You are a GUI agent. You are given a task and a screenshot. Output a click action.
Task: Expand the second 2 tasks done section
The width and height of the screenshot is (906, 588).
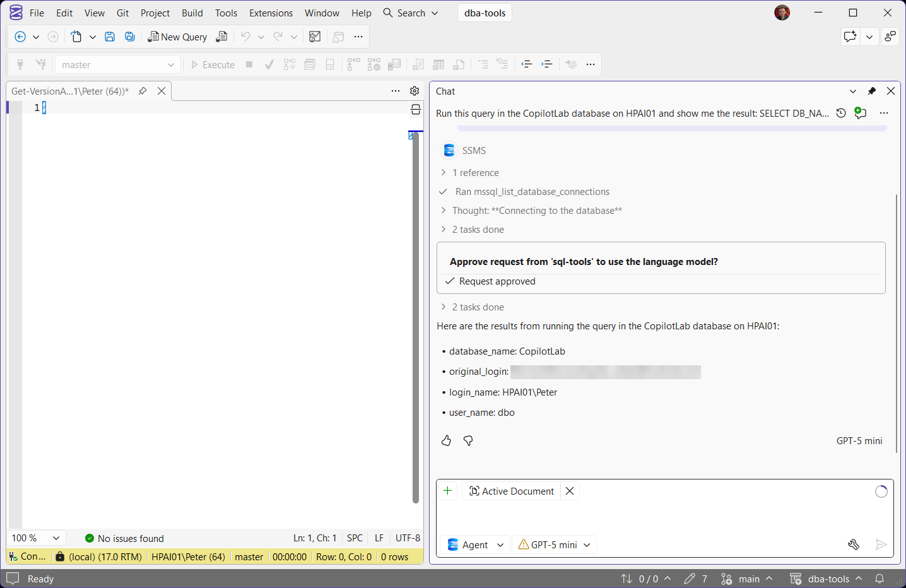click(x=472, y=307)
